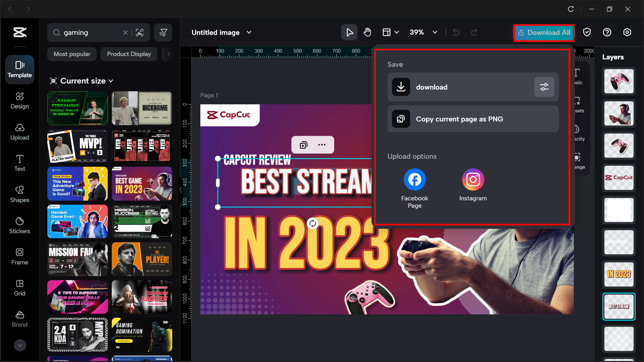Select the pointer selection tool
Viewport: 644px width, 362px height.
point(349,33)
